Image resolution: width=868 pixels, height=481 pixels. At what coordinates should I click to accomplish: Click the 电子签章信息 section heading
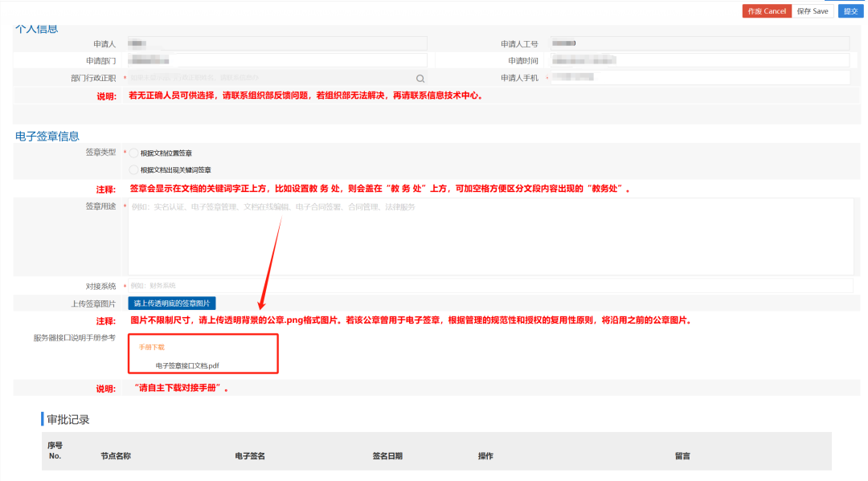(47, 136)
